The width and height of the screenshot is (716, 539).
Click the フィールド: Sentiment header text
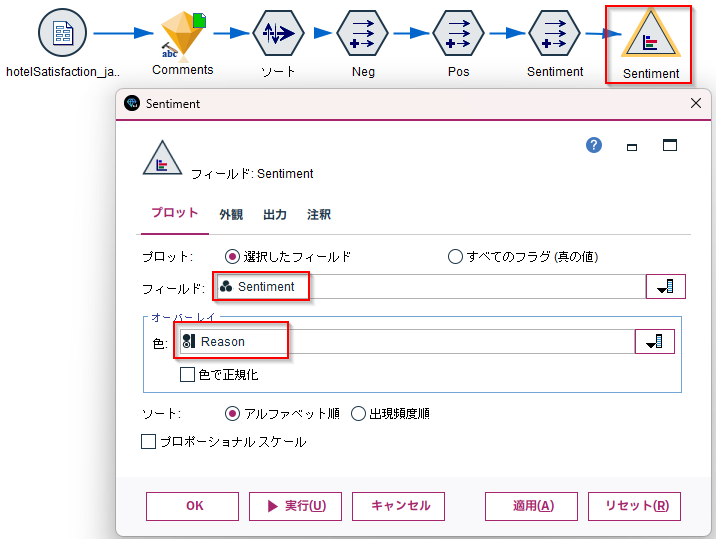[252, 174]
